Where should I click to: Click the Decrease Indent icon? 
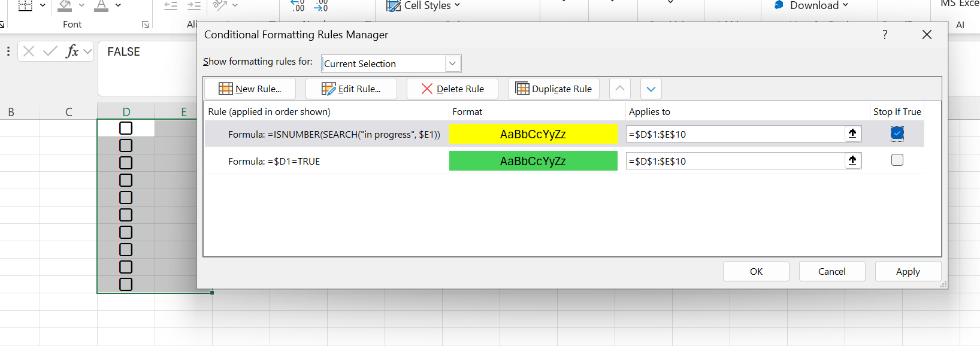(171, 6)
